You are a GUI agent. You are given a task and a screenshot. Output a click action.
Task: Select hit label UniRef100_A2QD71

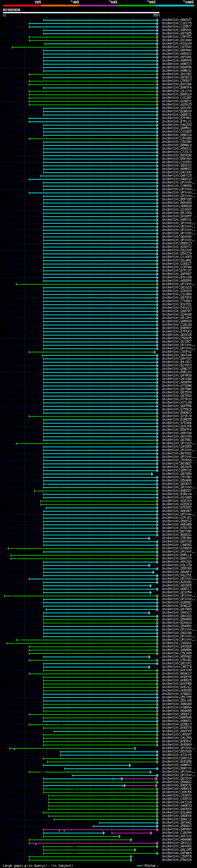coord(177,101)
